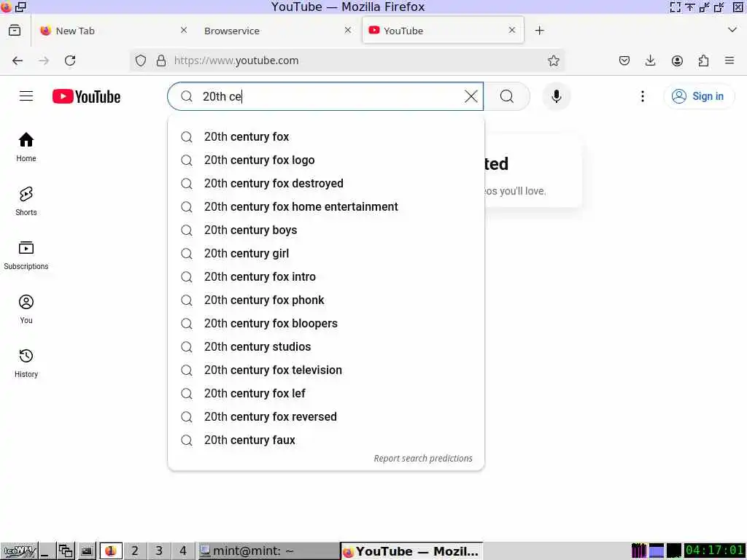Open Subscriptions from the sidebar
747x560 pixels.
[x=26, y=255]
